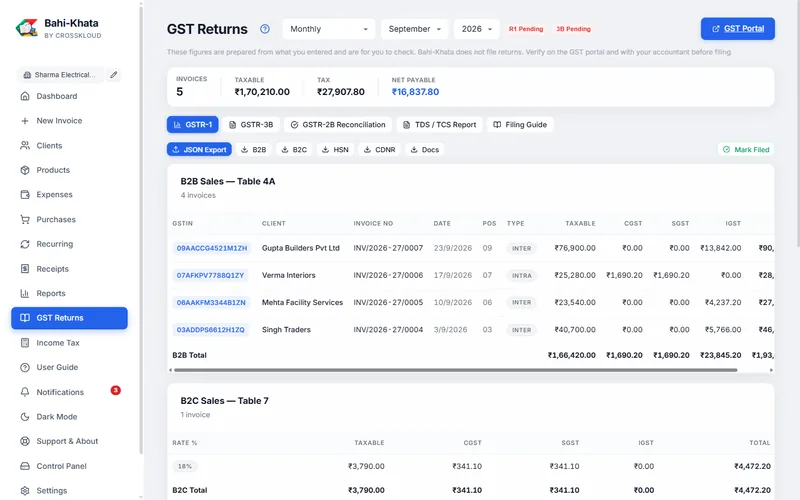
Task: Open the GST Portal link button
Action: pos(738,29)
